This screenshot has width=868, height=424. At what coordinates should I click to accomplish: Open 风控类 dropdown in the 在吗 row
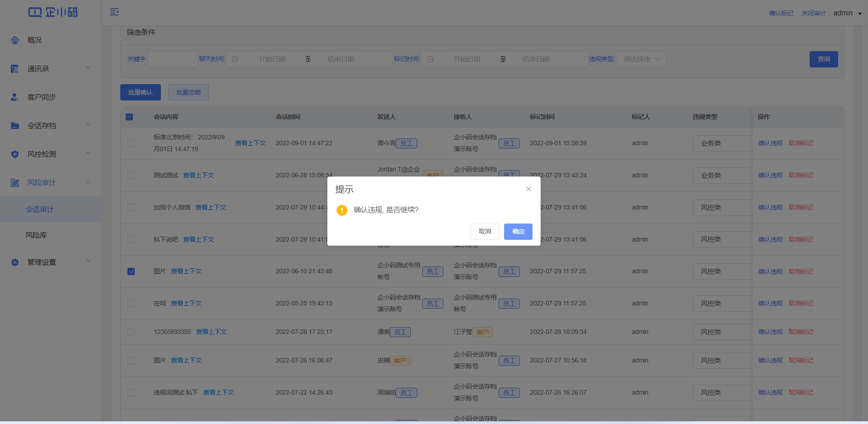(x=722, y=304)
